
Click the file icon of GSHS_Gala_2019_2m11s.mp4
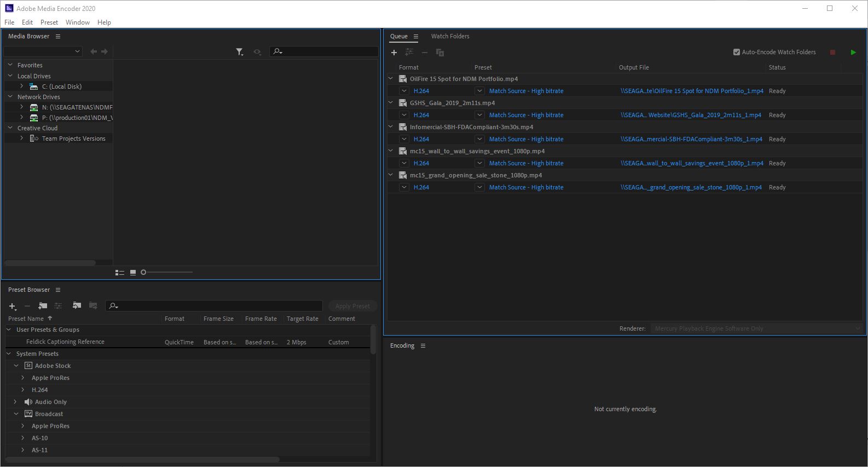tap(403, 103)
